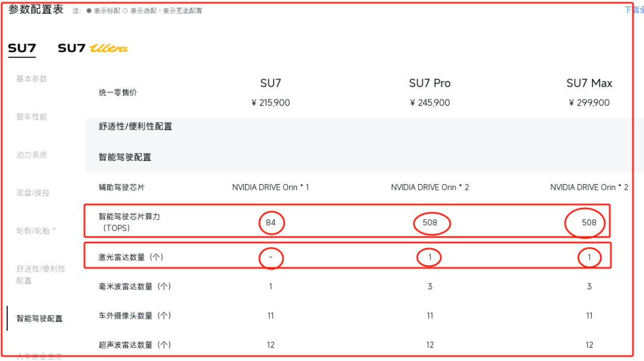This screenshot has height=361, width=644.
Task: Click the SU7 Max column header
Action: (x=589, y=83)
